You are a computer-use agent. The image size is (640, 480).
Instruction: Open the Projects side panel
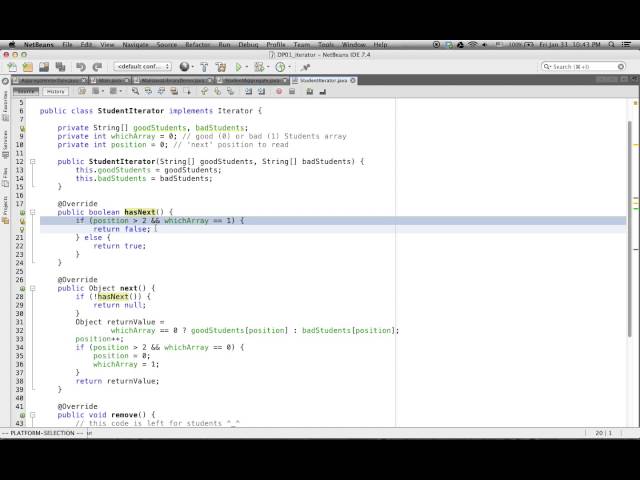5,209
